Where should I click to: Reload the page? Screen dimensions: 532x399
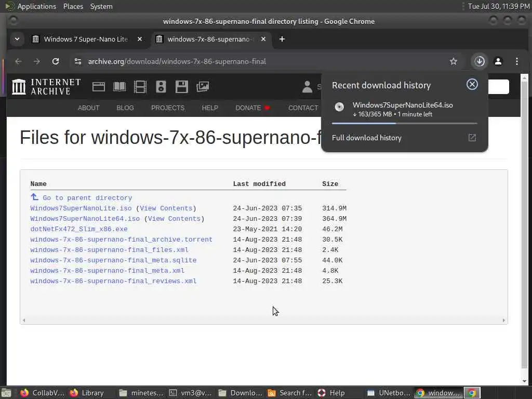(x=56, y=61)
